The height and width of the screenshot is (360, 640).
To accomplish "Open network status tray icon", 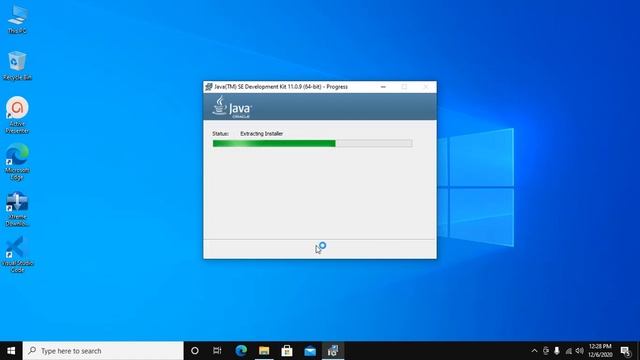I will [568, 351].
